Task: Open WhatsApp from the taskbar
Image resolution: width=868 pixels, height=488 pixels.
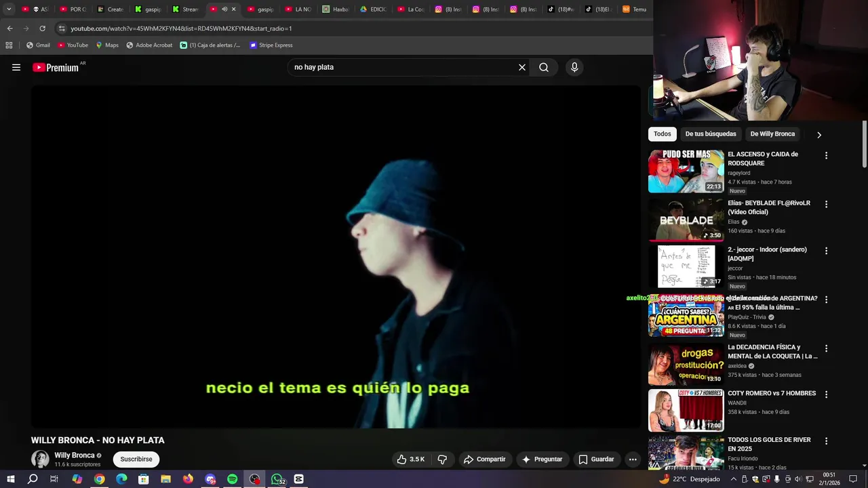Action: (x=277, y=479)
